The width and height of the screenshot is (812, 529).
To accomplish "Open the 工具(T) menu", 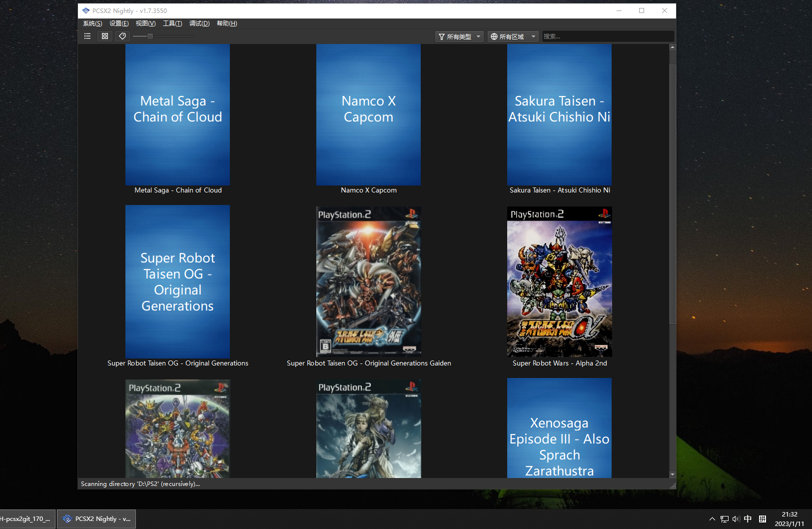I will pos(172,23).
